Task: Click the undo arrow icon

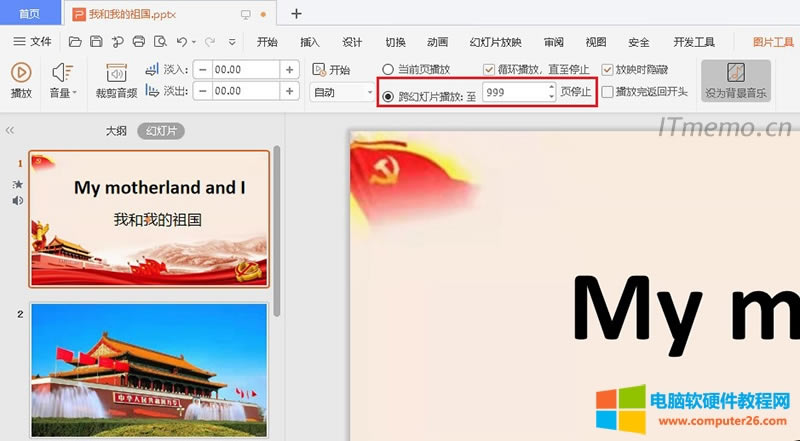Action: coord(181,42)
